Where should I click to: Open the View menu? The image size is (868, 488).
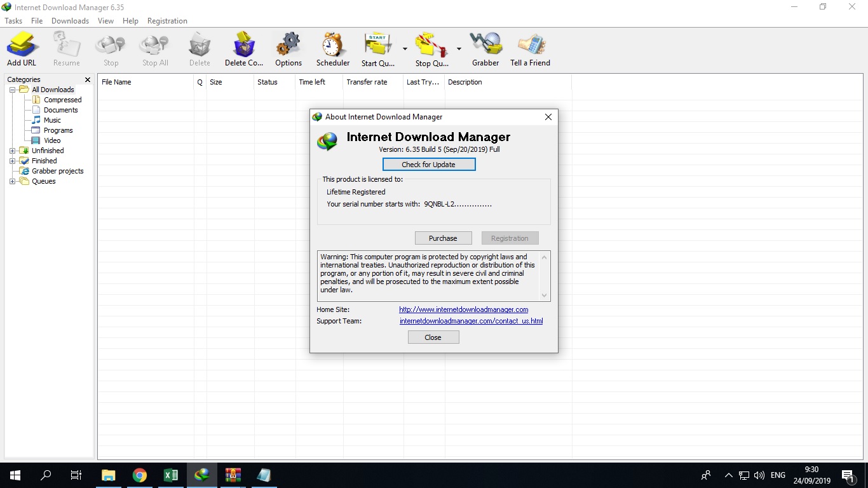[105, 21]
